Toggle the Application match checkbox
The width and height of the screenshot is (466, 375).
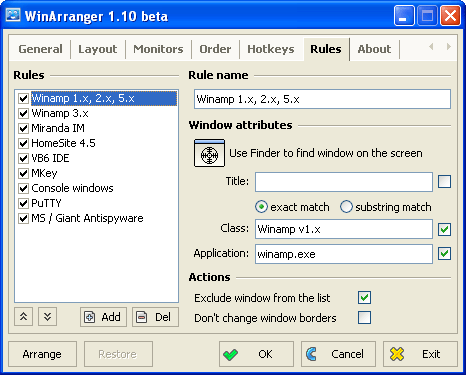click(444, 254)
